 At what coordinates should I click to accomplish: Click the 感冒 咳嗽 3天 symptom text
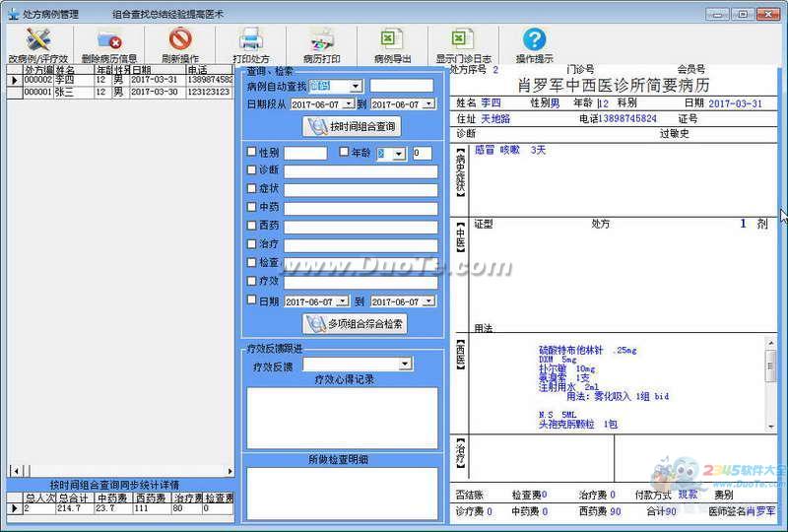509,150
